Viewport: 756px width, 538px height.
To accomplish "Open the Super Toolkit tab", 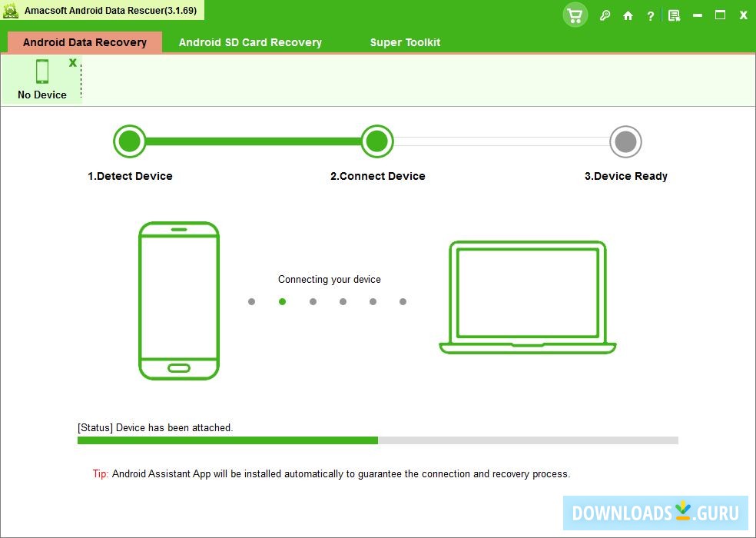I will (405, 42).
